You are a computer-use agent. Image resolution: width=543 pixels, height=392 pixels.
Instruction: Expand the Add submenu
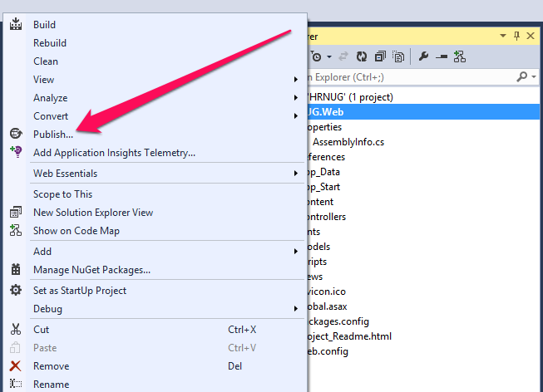(x=296, y=251)
